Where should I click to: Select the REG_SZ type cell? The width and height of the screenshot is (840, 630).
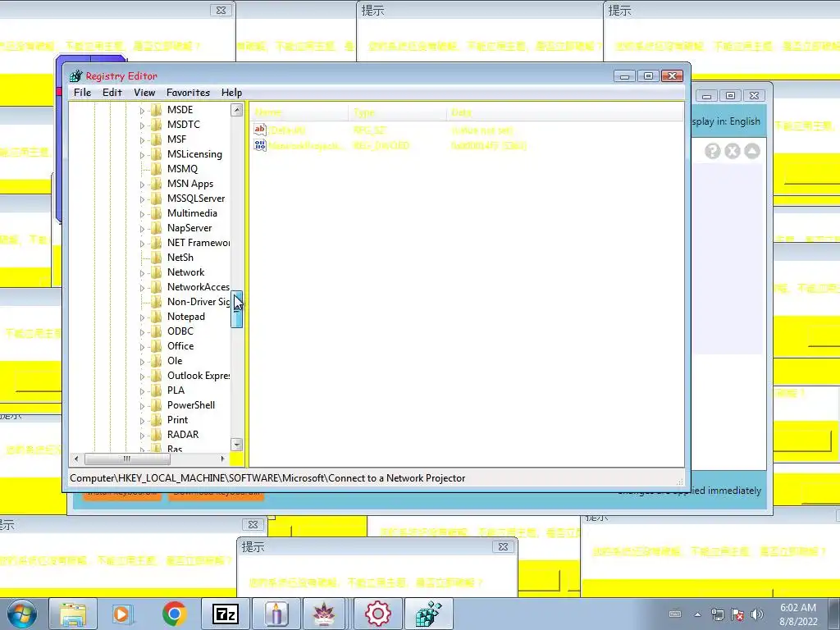pyautogui.click(x=370, y=130)
